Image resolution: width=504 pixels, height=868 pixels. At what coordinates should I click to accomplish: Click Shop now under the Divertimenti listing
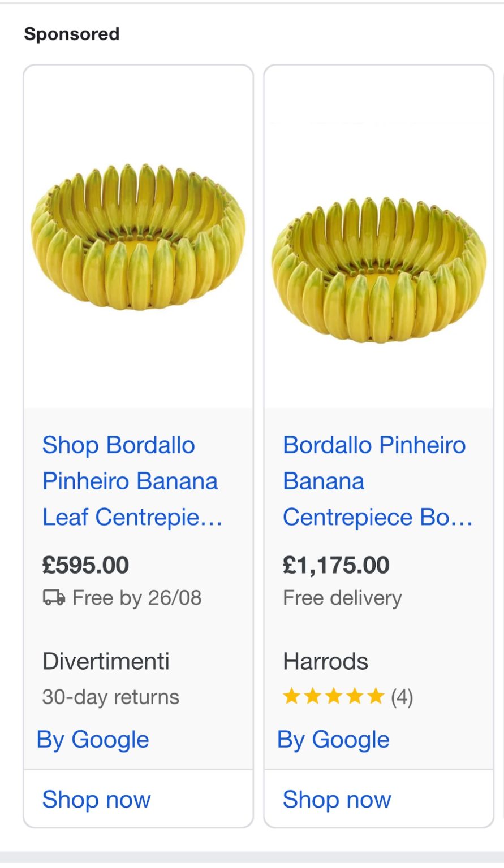97,799
